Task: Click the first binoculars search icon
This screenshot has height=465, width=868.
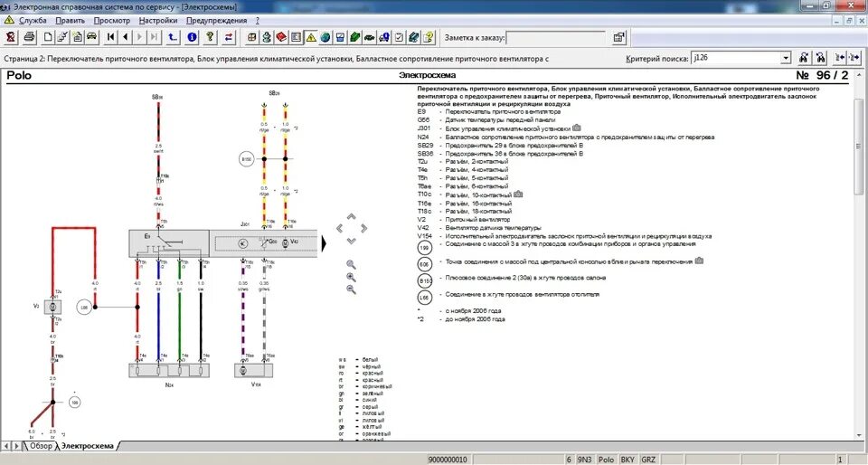Action: [x=805, y=58]
